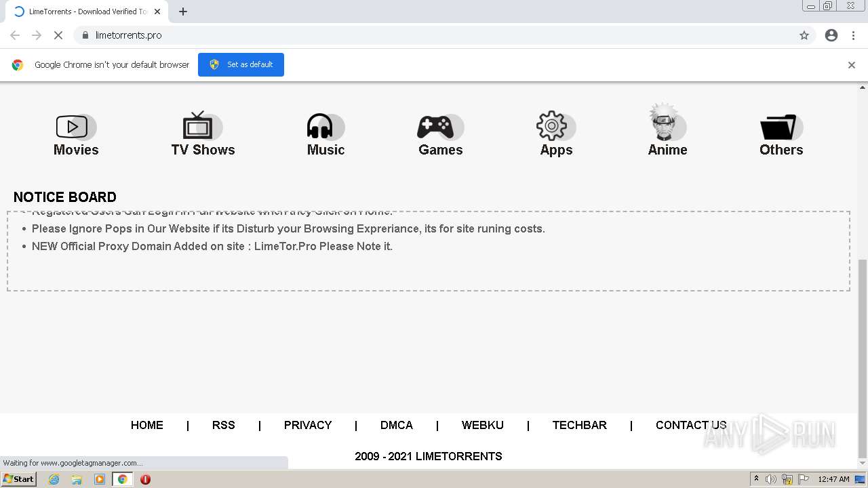Switch to Chrome taskbar button
Screen dimensions: 868x488
[x=123, y=479]
